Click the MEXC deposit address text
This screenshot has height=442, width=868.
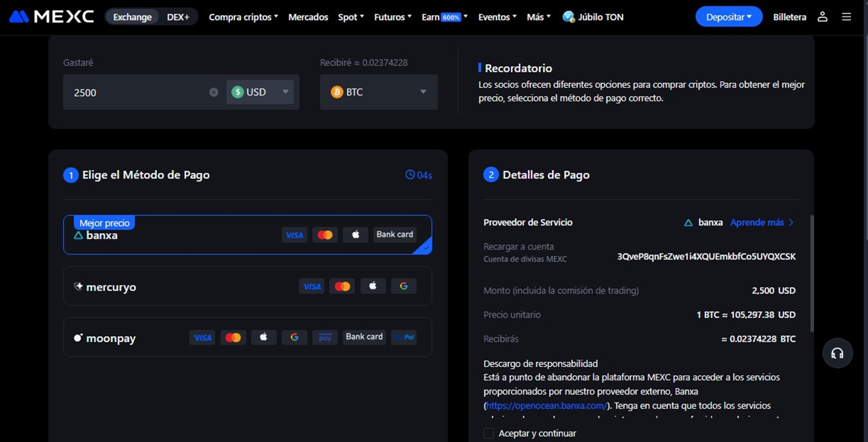tap(706, 257)
